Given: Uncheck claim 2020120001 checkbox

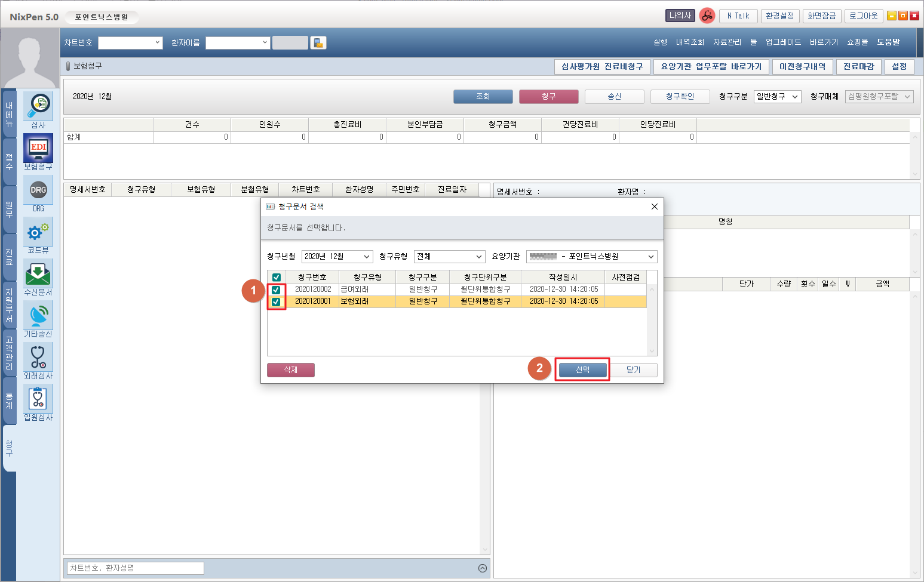Looking at the screenshot, I should click(x=276, y=301).
